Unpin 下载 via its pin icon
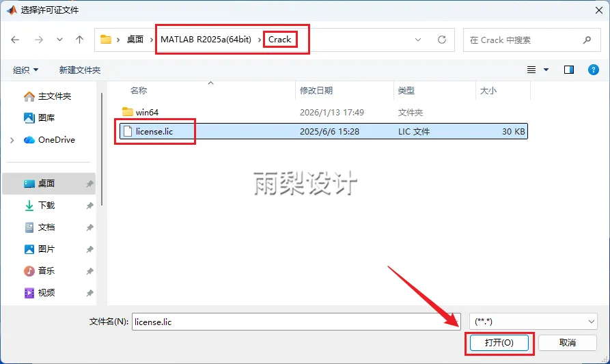610x364 pixels. click(90, 206)
